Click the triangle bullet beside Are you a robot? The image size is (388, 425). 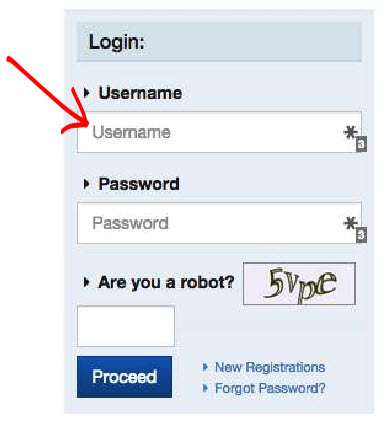pos(87,282)
